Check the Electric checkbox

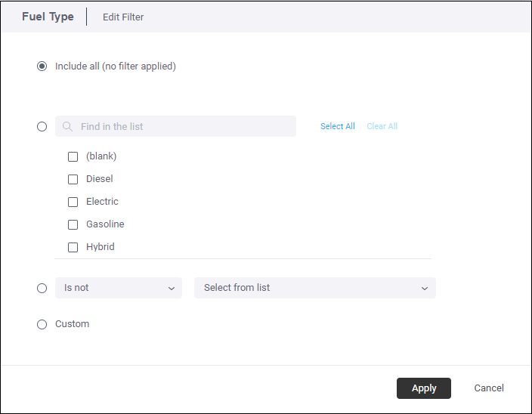pyautogui.click(x=73, y=202)
